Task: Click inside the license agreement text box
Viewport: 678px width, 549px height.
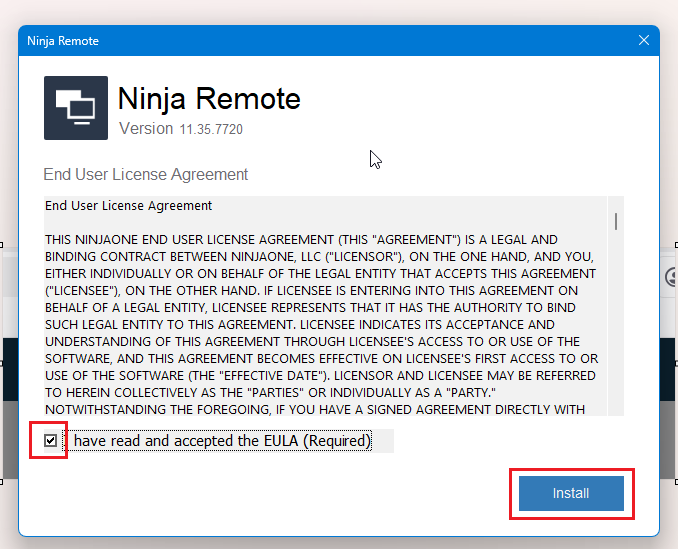Action: click(x=325, y=306)
